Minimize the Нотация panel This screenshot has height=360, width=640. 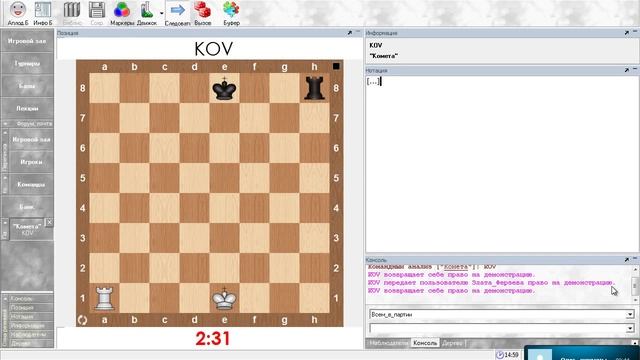pyautogui.click(x=635, y=69)
